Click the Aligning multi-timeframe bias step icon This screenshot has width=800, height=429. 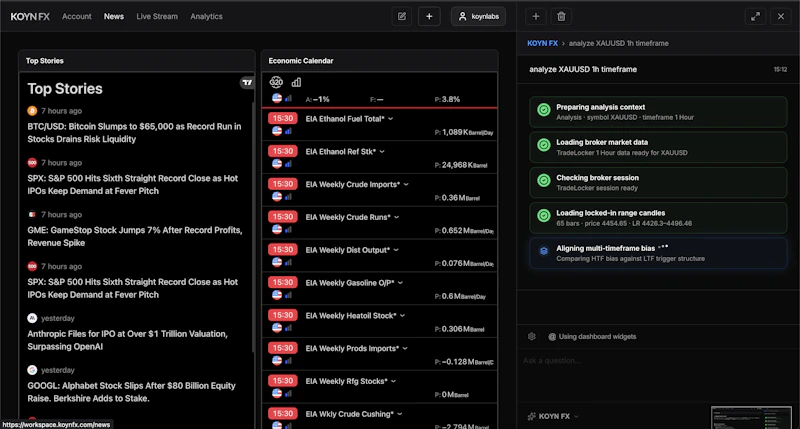[544, 250]
